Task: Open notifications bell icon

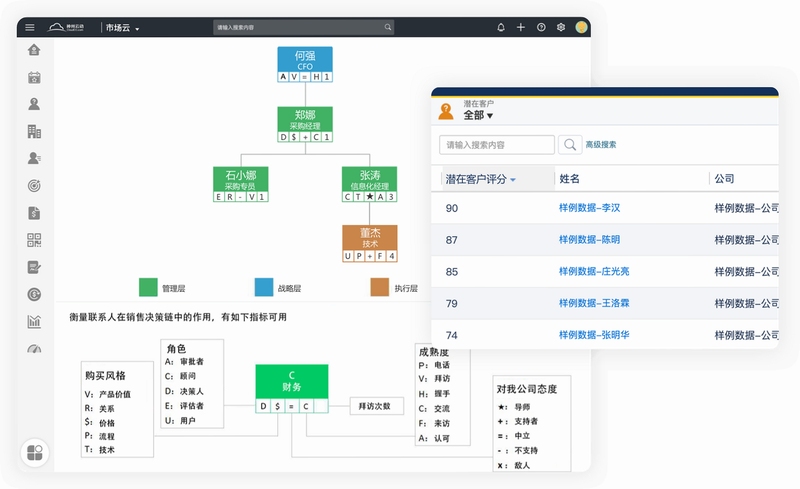Action: [x=501, y=28]
